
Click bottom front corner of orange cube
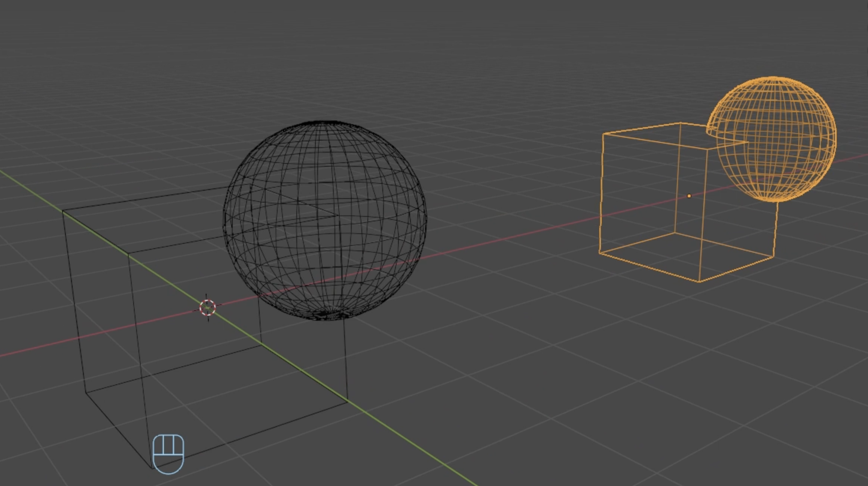699,282
